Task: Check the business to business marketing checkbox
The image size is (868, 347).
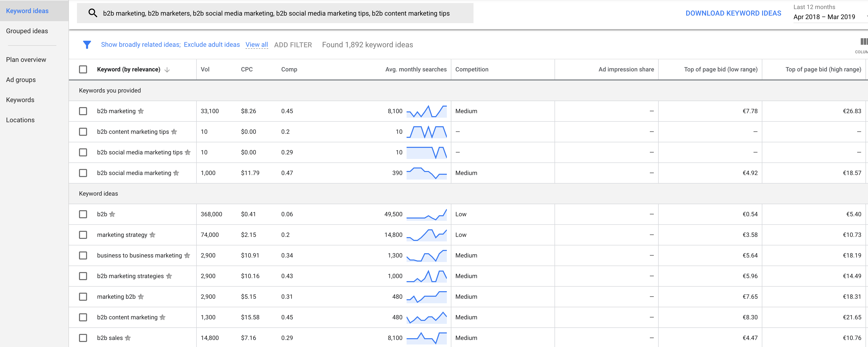Action: (x=83, y=255)
